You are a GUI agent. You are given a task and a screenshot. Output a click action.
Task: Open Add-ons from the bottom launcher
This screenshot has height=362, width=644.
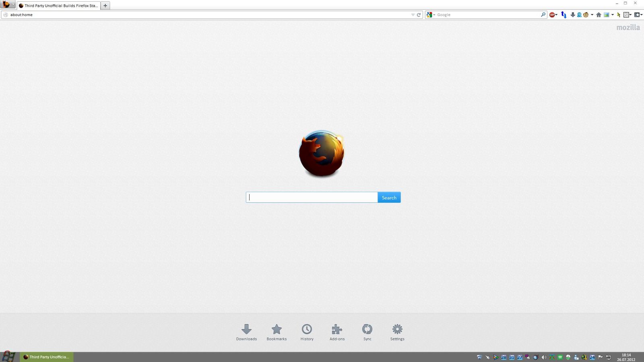pos(337,332)
